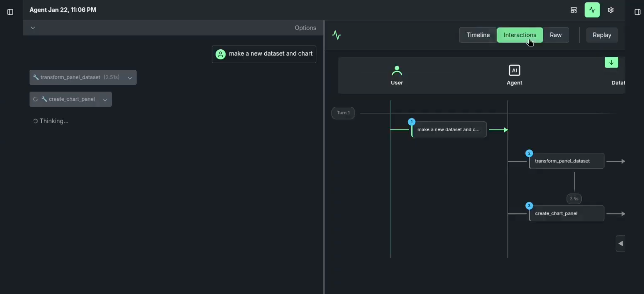Switch to the Timeline tab
The image size is (644, 294).
pos(478,35)
